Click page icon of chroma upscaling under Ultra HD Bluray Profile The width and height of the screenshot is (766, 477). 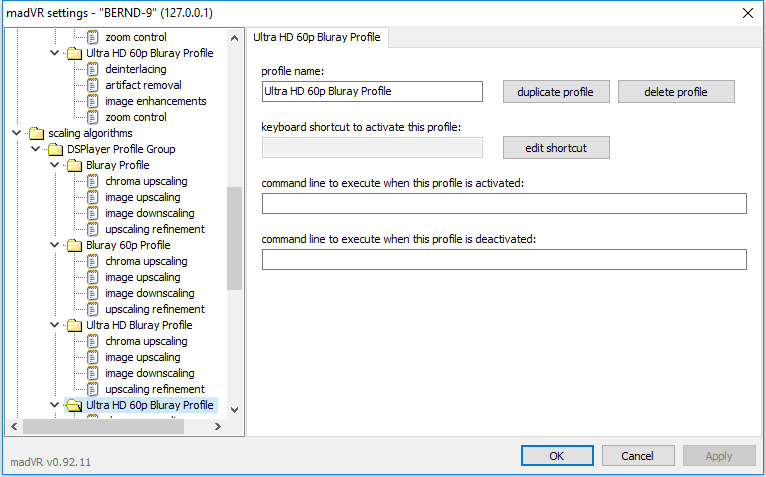coord(92,342)
